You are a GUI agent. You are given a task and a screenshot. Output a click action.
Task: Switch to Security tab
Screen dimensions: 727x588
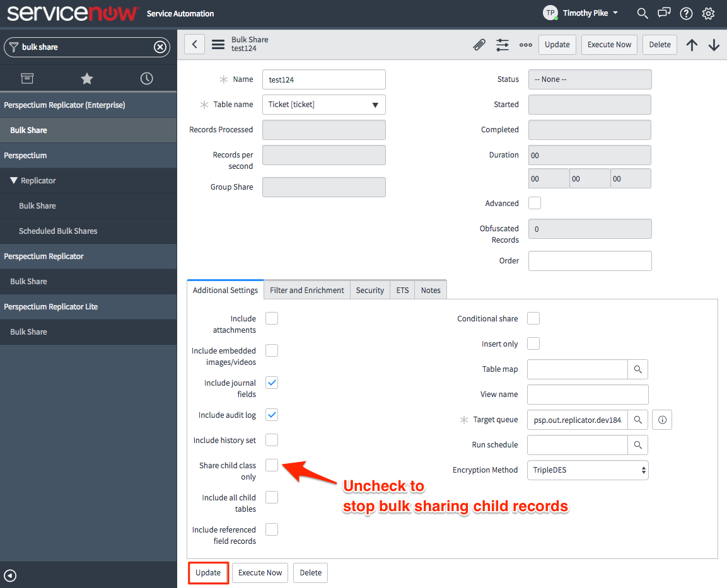tap(370, 290)
